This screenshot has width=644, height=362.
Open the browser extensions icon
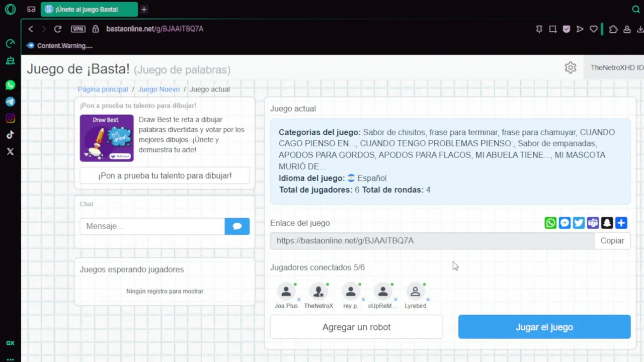[x=613, y=29]
